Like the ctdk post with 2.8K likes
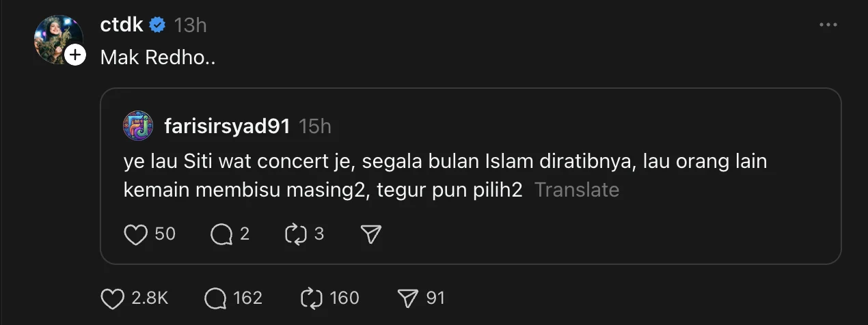This screenshot has height=325, width=868. pos(111,298)
